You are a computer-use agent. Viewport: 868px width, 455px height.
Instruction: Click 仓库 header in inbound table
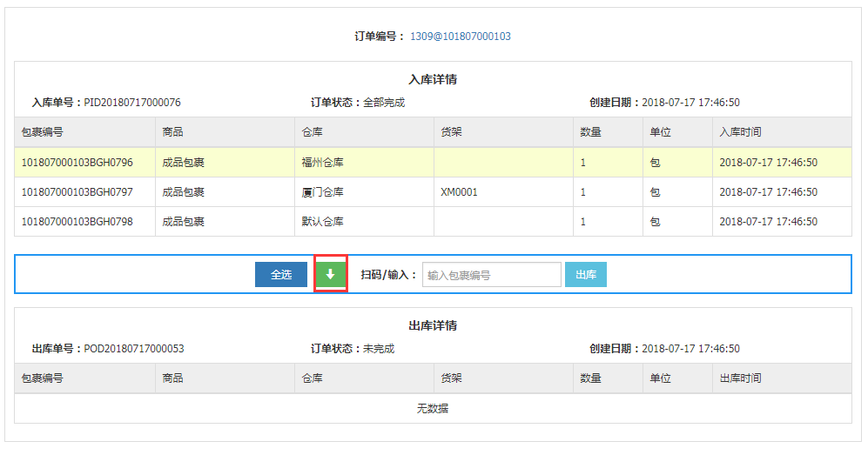point(312,132)
